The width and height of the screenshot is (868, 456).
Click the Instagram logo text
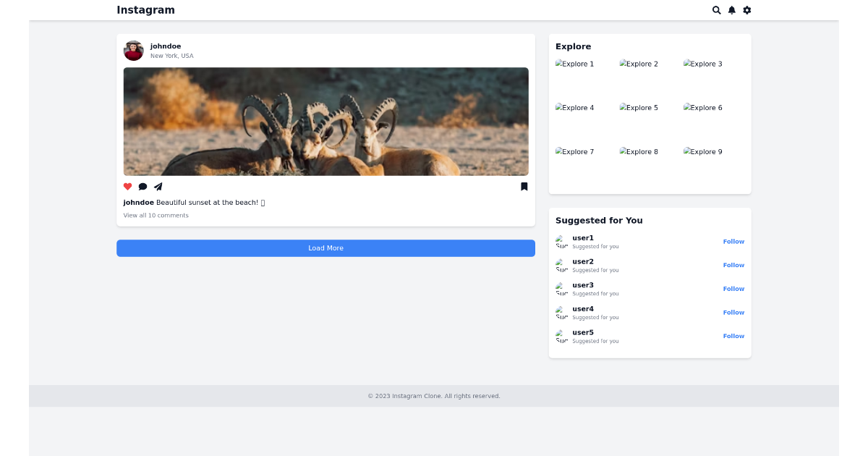[x=145, y=10]
